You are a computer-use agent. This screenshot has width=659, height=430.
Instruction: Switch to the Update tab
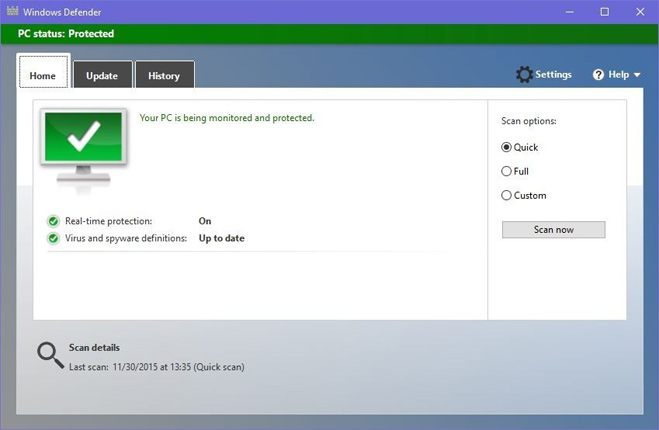click(103, 75)
